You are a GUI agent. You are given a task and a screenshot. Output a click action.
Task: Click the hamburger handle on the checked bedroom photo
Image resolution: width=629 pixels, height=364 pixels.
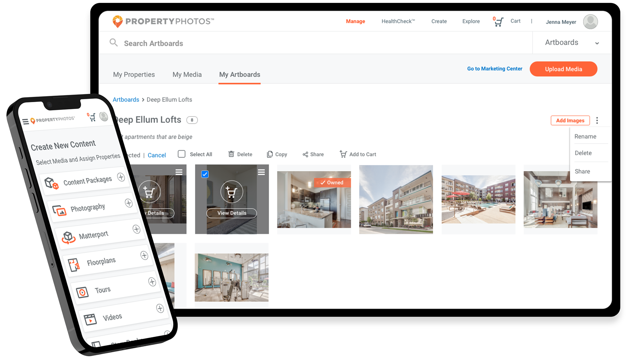coord(261,172)
